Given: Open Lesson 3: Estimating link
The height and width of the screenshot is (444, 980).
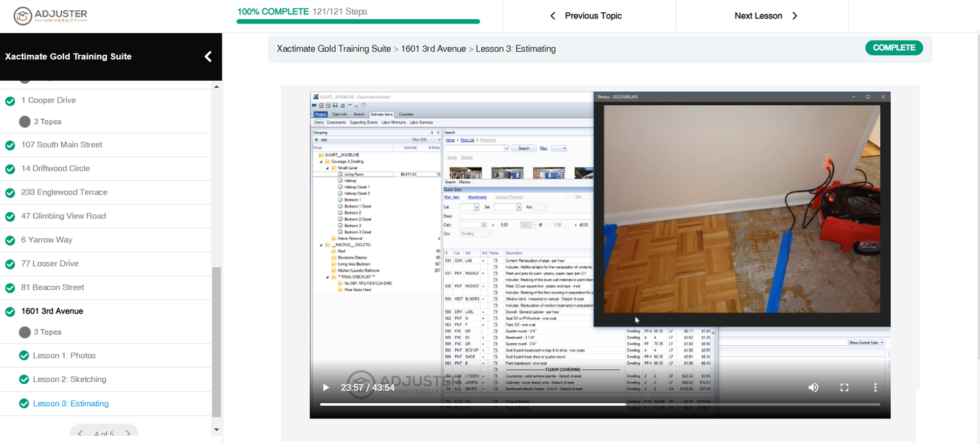Looking at the screenshot, I should [70, 404].
